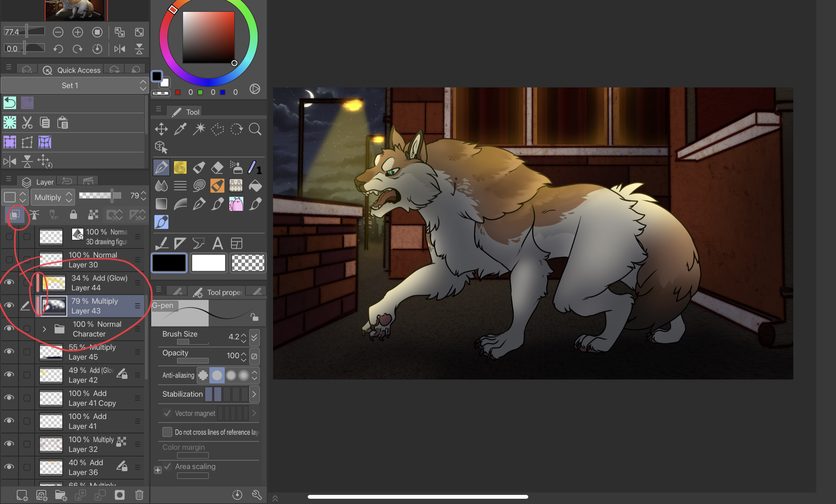Select the Eraser tool
The image size is (836, 504).
click(x=217, y=167)
